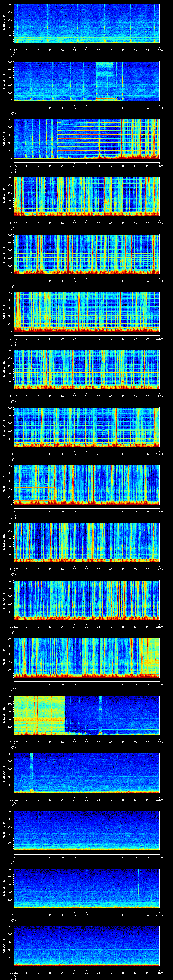Image resolution: width=173 pixels, height=980 pixels.
Task: Select the spectrogram panel starting at 19:14:00
Action: 86,24
